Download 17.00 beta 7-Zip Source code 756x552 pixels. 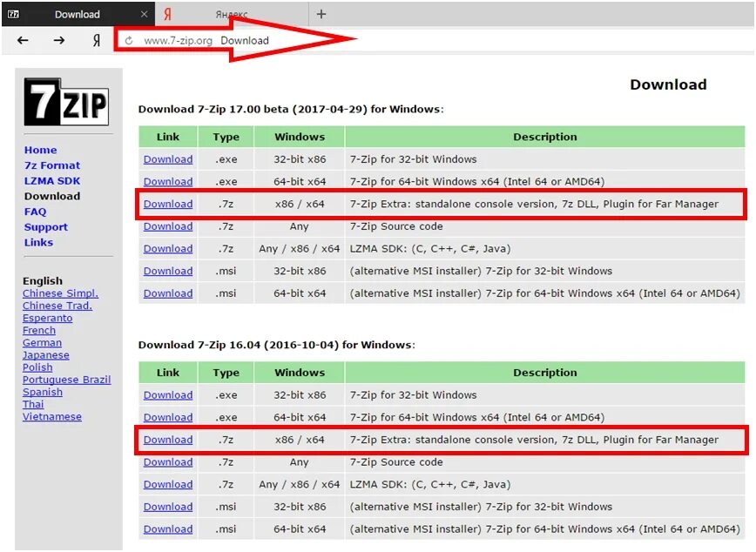click(168, 226)
